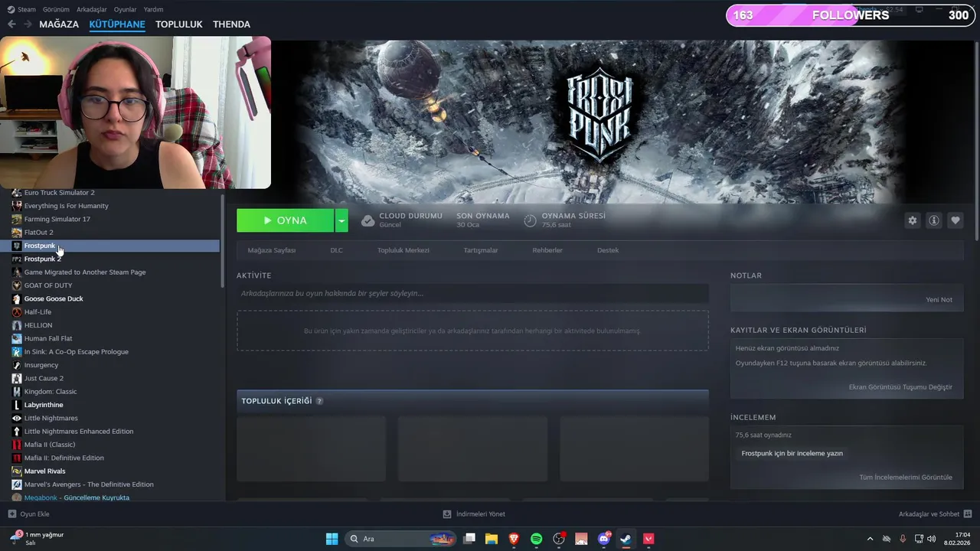Viewport: 980px width, 551px height.
Task: Click the back navigation arrow
Action: point(11,24)
